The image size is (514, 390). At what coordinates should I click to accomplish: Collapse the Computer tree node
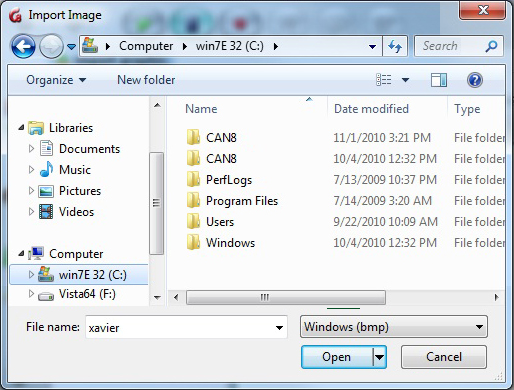[x=22, y=254]
